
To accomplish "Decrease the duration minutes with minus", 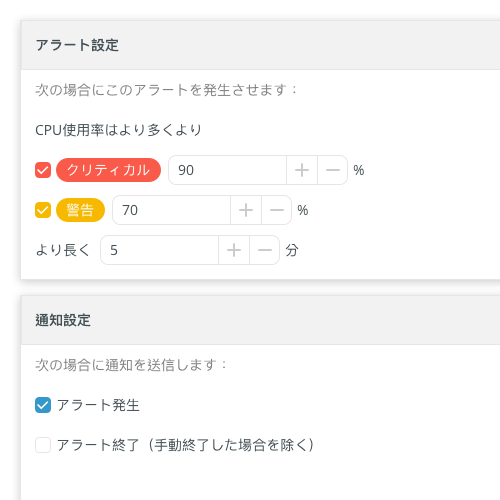I will click(265, 250).
